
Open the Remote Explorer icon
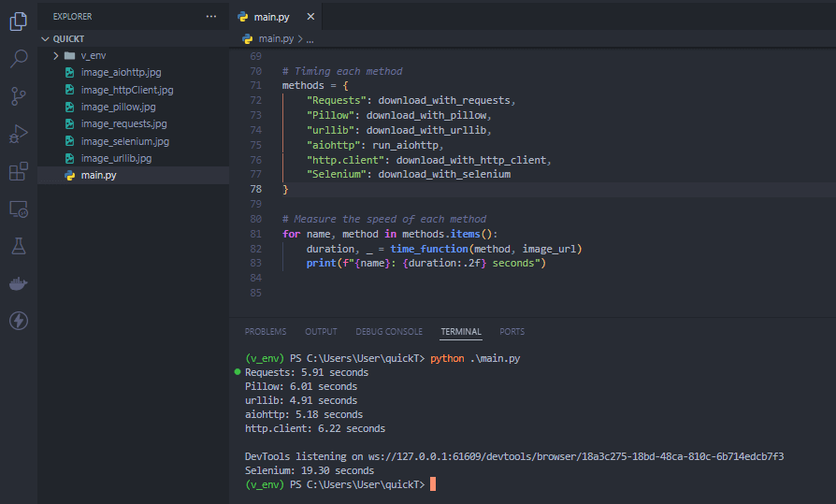(19, 209)
